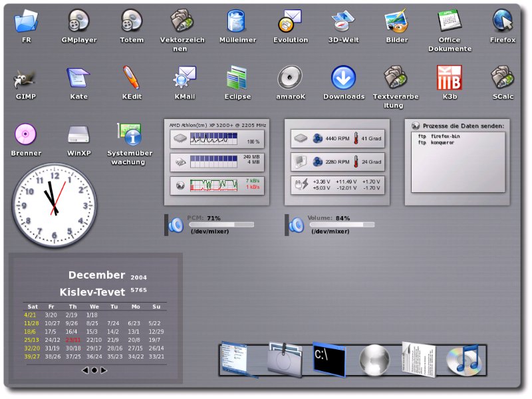Select the ftp firefox-bin process entry
The height and width of the screenshot is (399, 532).
[439, 136]
